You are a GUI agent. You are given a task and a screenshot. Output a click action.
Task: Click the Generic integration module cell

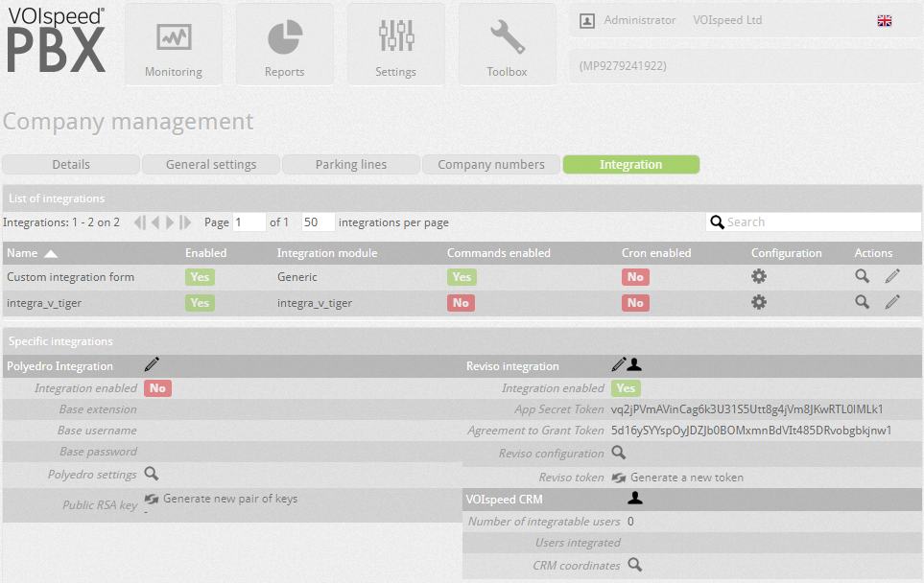(297, 277)
